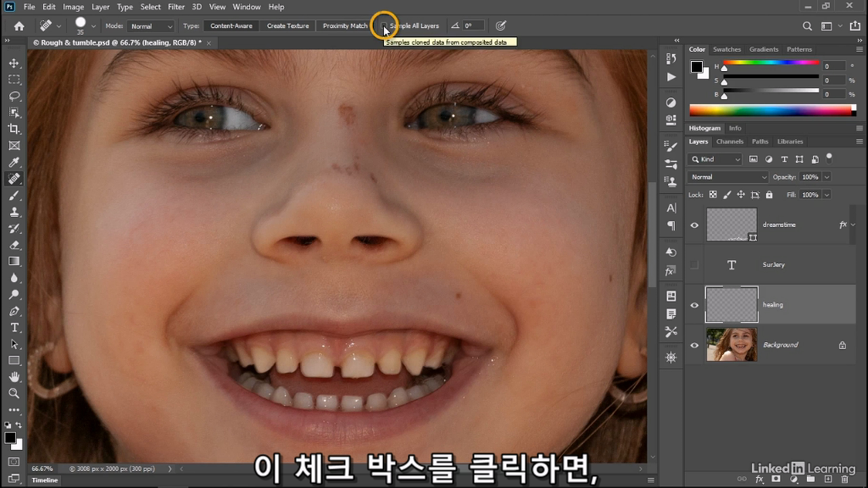Select the Spot Healing Brush tool
The height and width of the screenshot is (488, 868).
click(x=14, y=179)
